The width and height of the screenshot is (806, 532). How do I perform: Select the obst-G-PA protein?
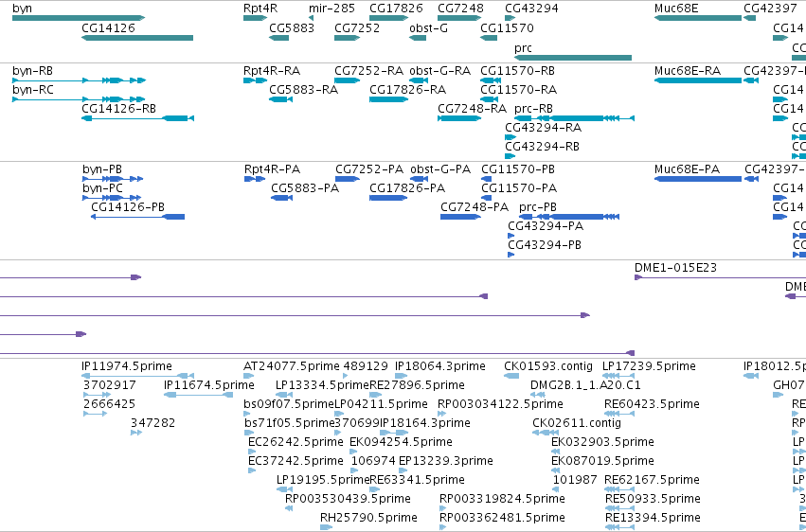click(420, 179)
